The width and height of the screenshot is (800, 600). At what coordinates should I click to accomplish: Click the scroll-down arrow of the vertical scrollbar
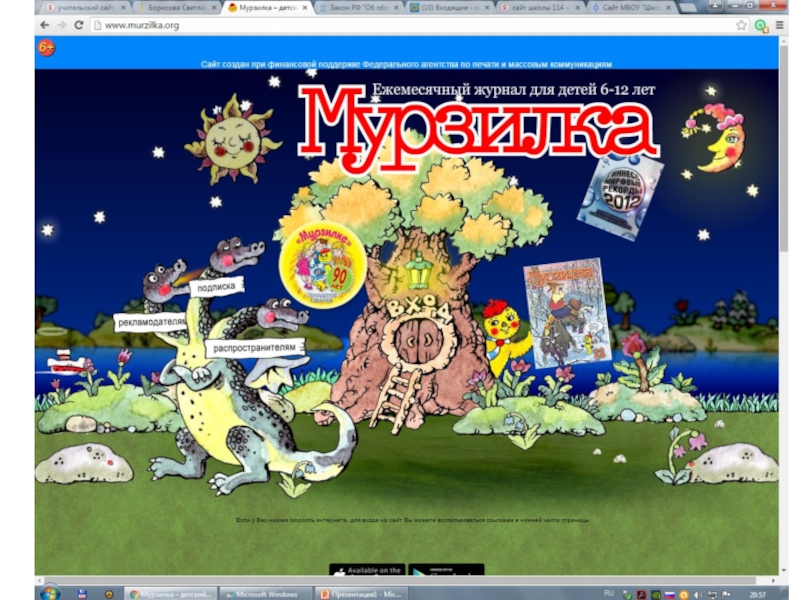point(784,570)
